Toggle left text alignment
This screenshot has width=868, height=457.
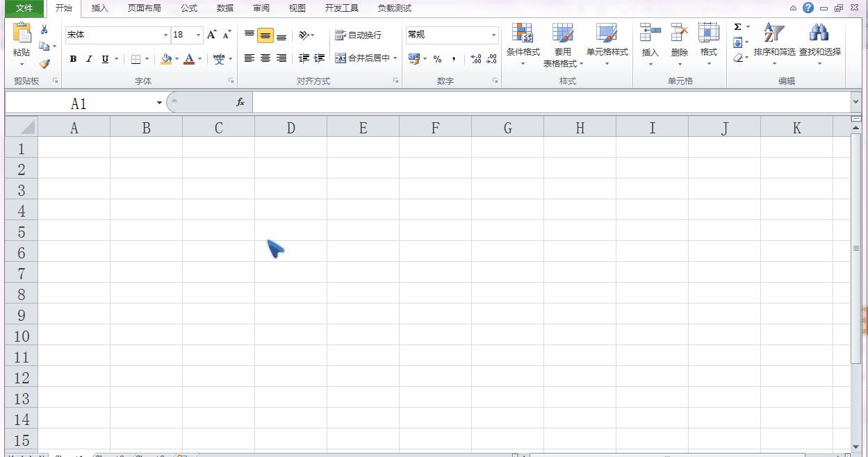249,58
